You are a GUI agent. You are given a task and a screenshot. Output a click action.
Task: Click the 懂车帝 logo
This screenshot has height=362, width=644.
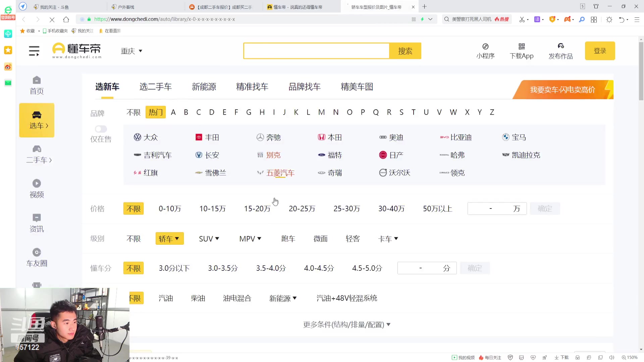(x=77, y=51)
